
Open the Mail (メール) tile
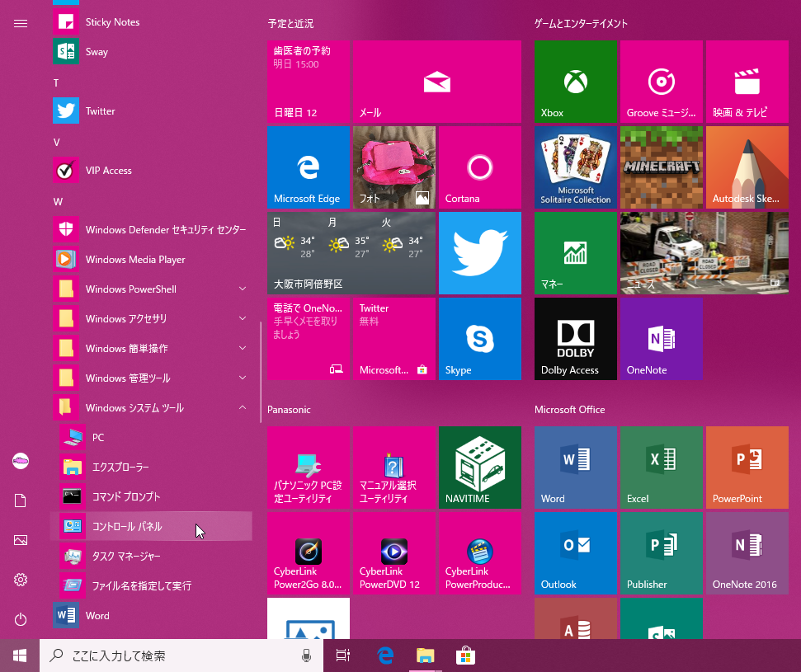pyautogui.click(x=436, y=82)
